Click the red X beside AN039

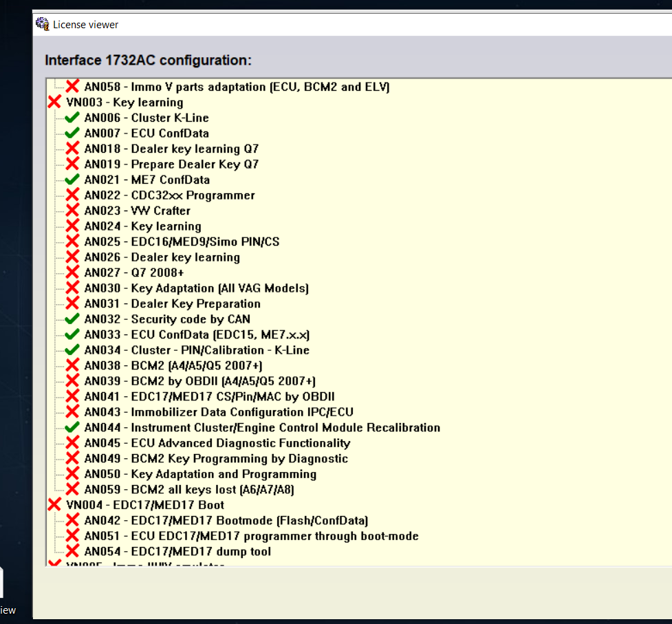click(x=72, y=380)
